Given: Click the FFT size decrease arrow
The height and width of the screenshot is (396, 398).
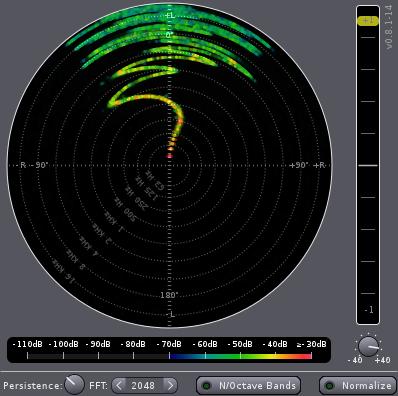Looking at the screenshot, I should (118, 386).
